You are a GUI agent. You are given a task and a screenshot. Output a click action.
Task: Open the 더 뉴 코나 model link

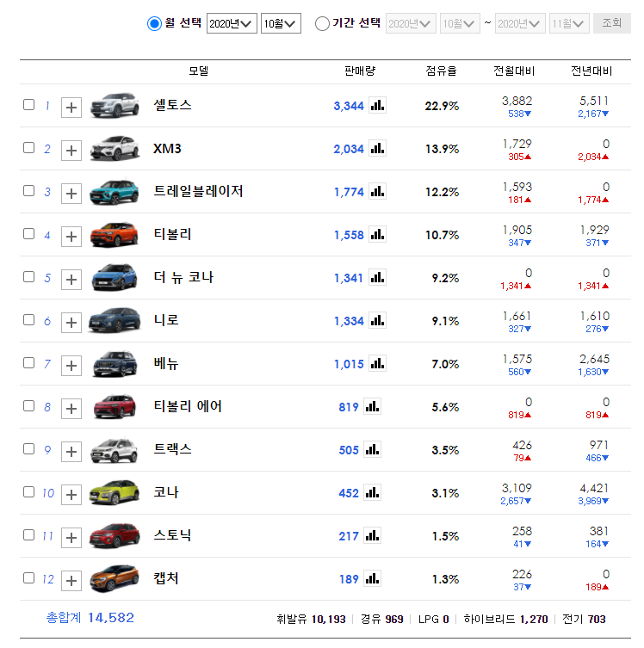click(183, 277)
